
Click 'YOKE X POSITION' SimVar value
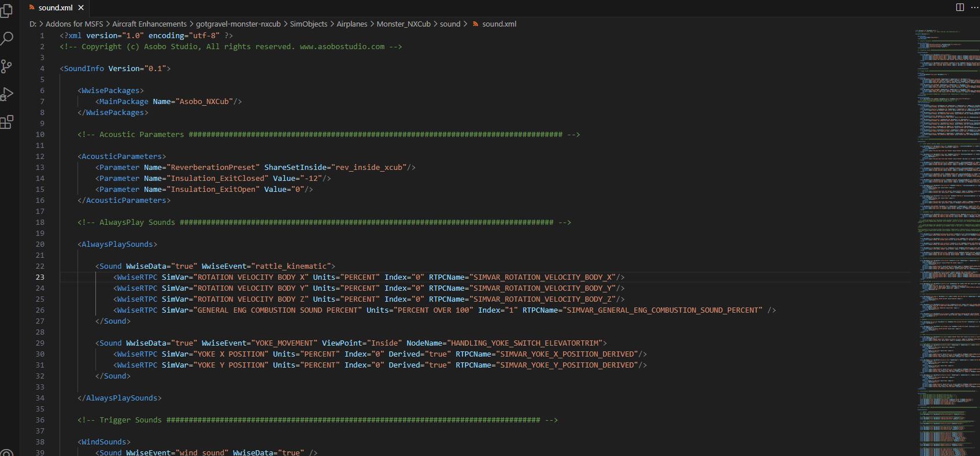tap(231, 354)
